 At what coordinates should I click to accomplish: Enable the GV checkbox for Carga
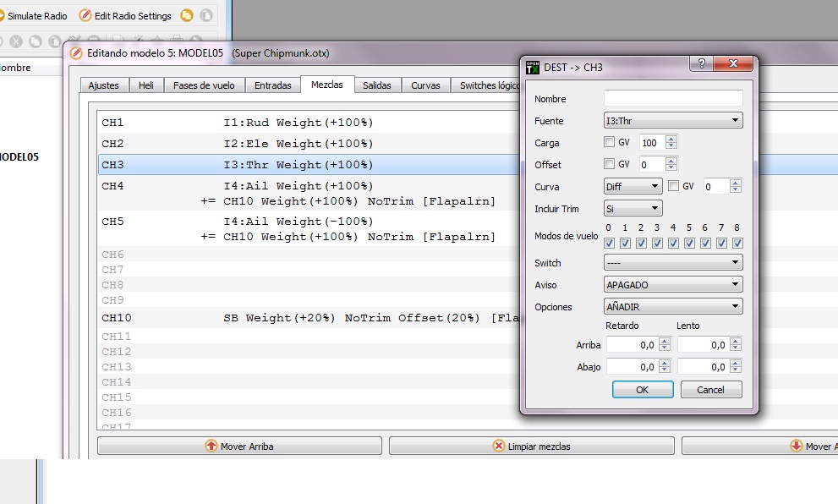pos(610,142)
